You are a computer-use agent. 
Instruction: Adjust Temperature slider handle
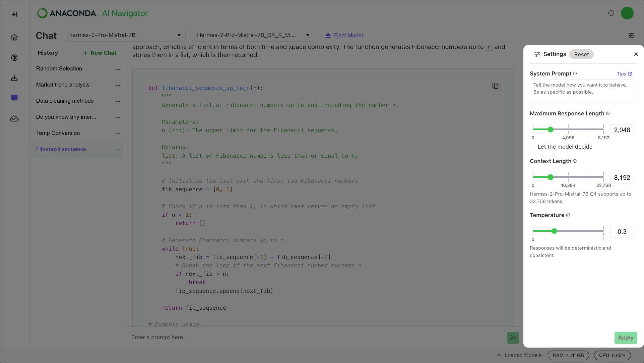[554, 231]
